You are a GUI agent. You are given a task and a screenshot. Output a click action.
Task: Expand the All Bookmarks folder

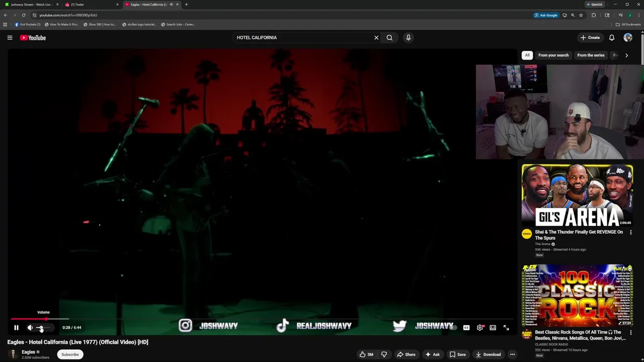(x=628, y=24)
